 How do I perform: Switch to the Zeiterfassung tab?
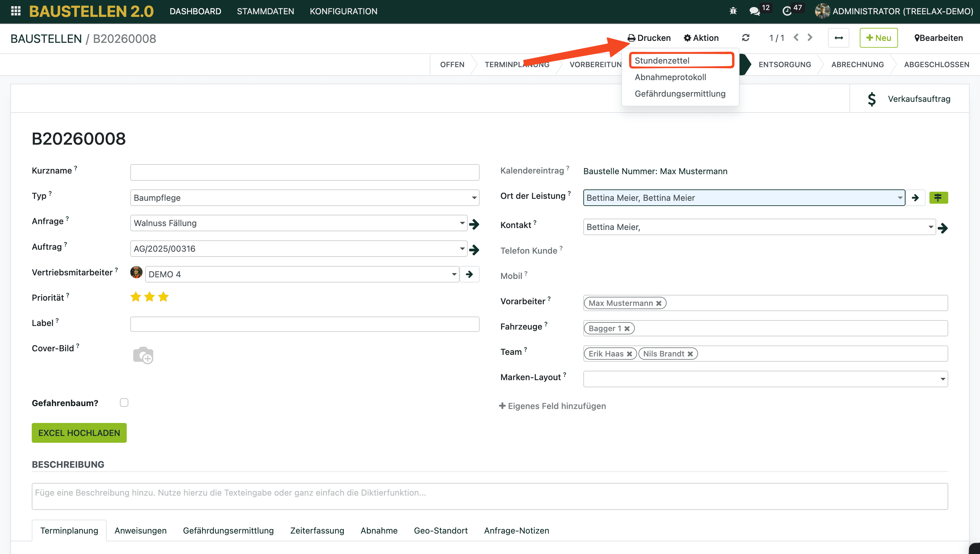tap(317, 530)
